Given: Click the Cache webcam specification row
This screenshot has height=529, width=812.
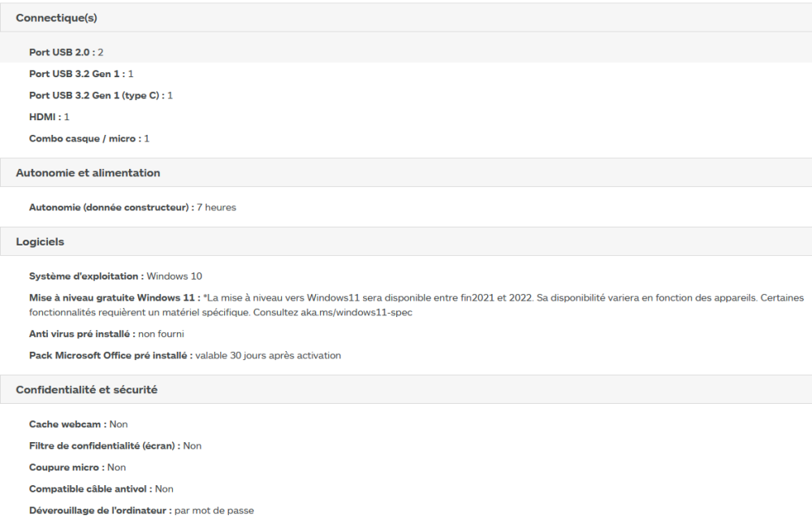Looking at the screenshot, I should [x=78, y=424].
